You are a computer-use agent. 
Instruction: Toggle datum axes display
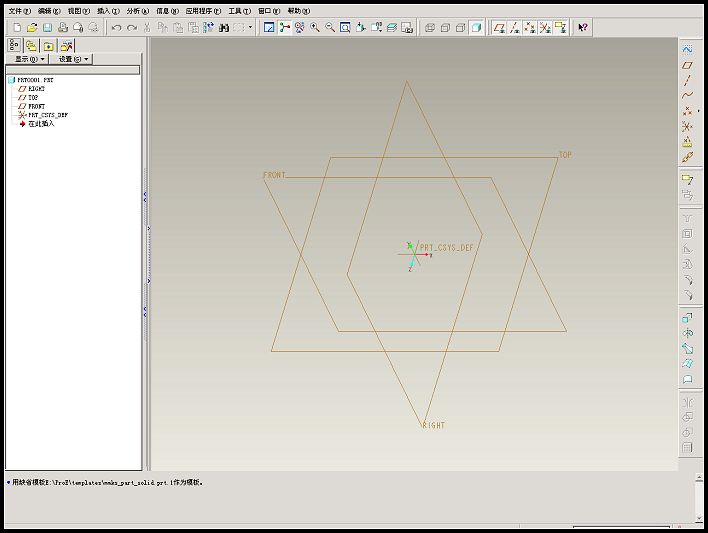click(514, 28)
